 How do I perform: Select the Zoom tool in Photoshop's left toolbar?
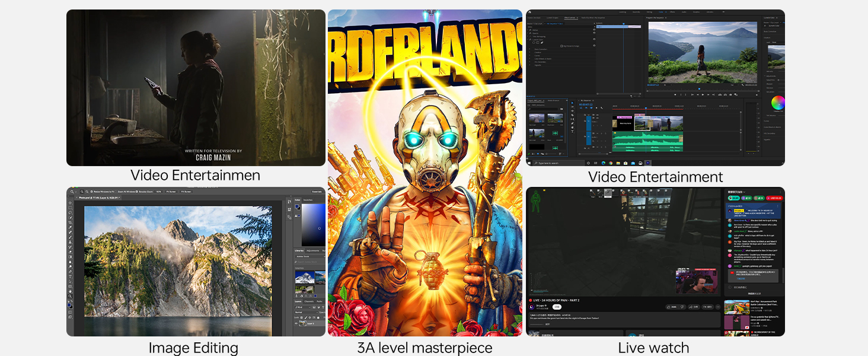click(x=70, y=295)
